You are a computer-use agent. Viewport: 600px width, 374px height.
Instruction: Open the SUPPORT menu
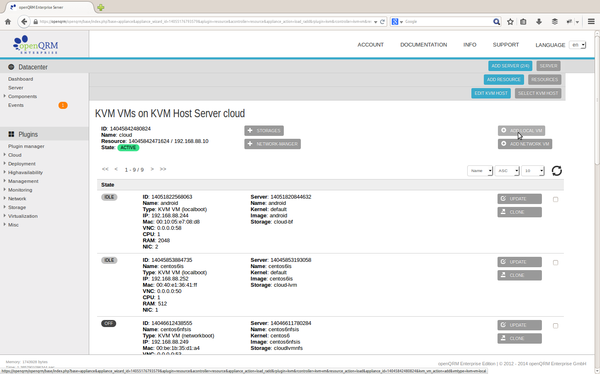(x=505, y=45)
